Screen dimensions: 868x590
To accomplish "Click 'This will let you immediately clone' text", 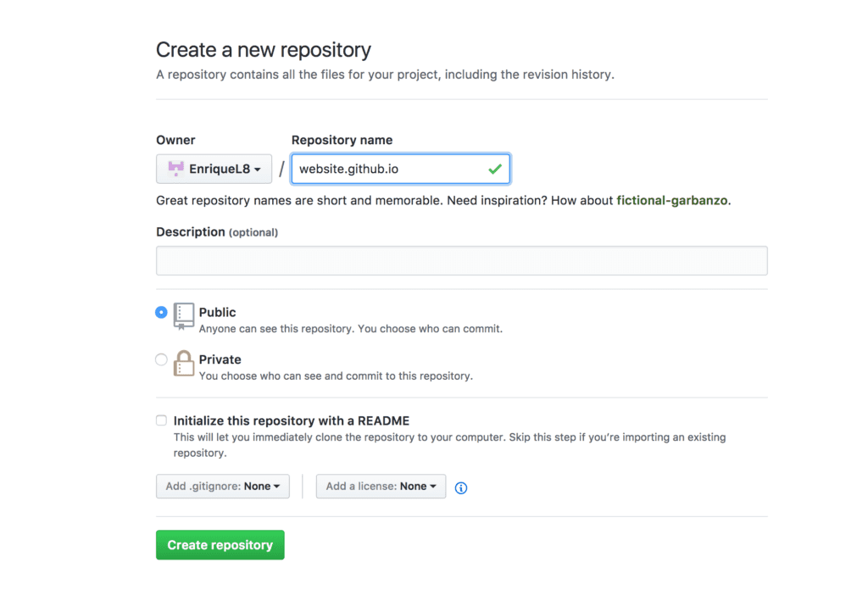I will [449, 445].
